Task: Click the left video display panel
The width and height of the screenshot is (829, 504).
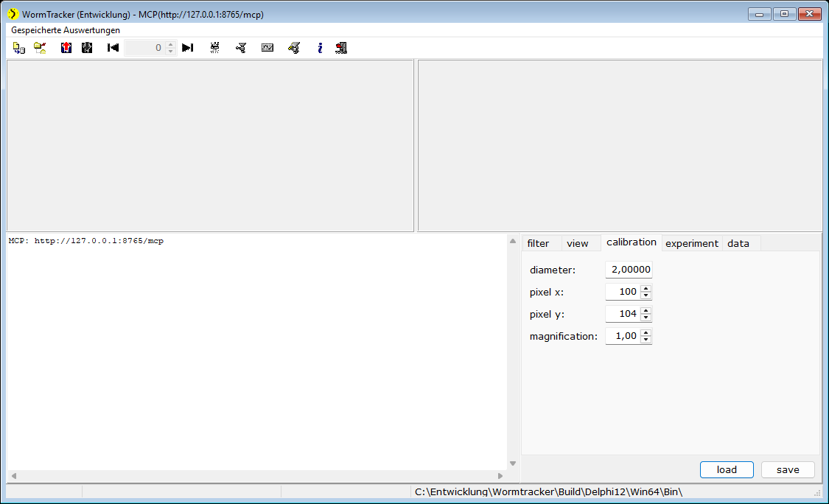Action: [210, 145]
